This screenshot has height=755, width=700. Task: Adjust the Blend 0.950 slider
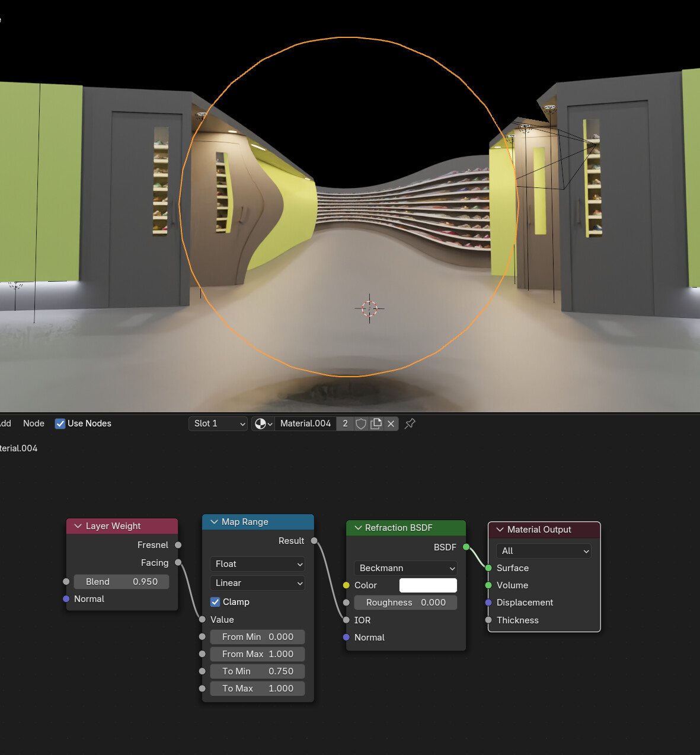[x=122, y=582]
